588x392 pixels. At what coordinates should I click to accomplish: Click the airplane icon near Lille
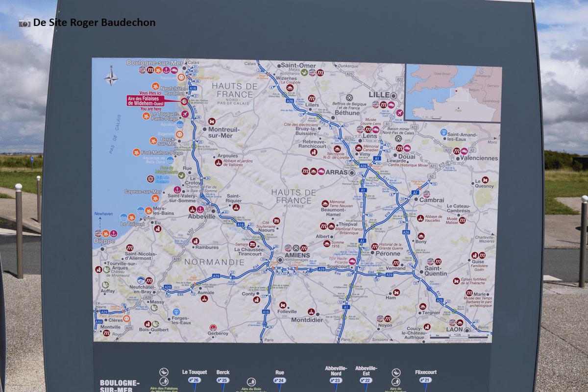pos(399,113)
